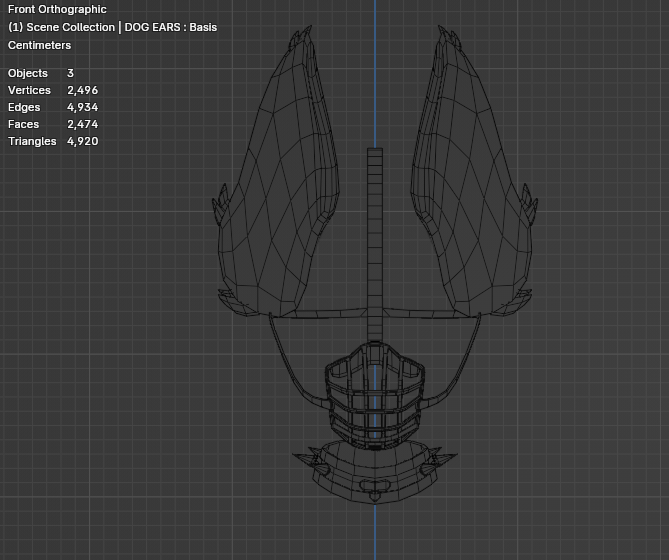
Task: Select the collar mesh below the muzzle
Action: [x=375, y=473]
